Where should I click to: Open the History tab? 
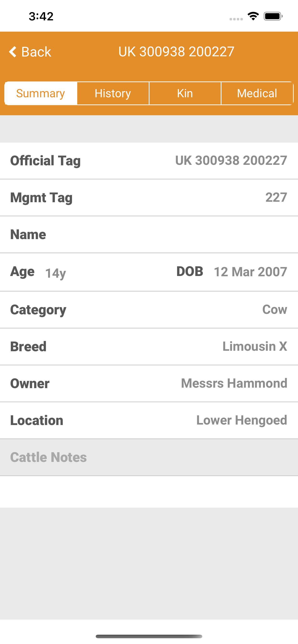(x=113, y=93)
